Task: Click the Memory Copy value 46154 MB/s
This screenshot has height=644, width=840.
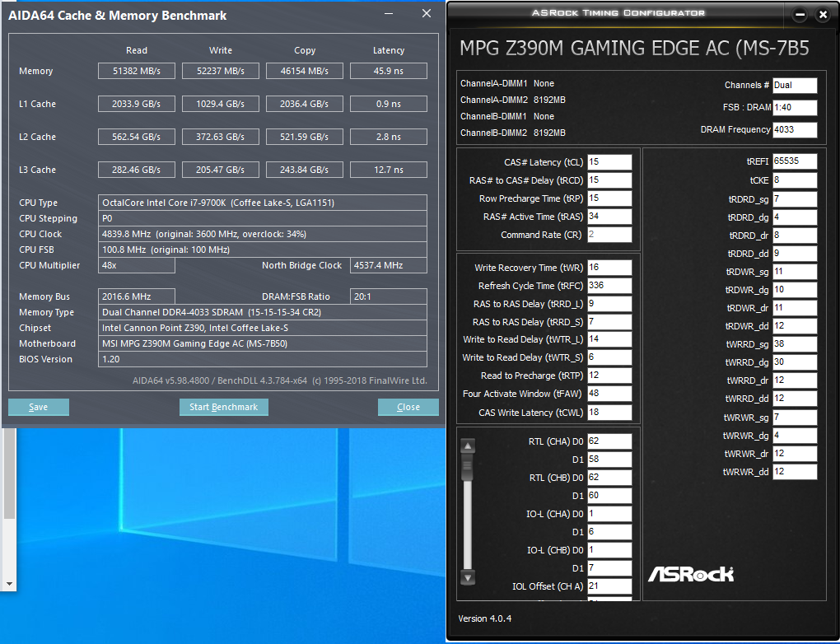Action: click(x=304, y=71)
